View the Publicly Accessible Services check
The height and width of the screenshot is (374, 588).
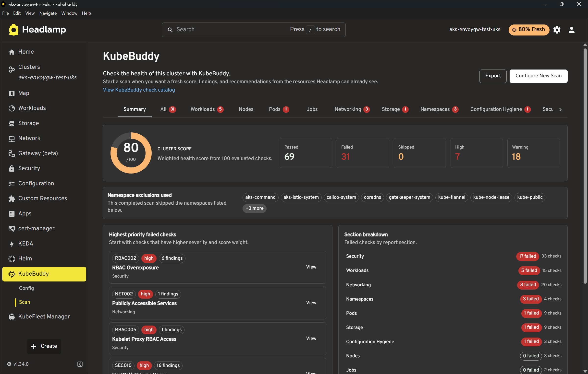(311, 303)
